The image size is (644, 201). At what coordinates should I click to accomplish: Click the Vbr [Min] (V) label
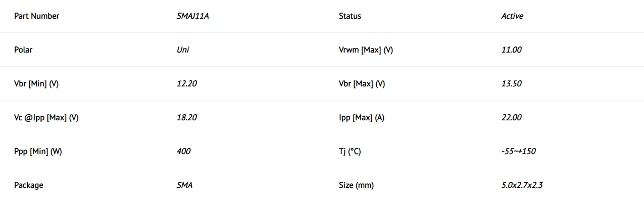coord(36,84)
